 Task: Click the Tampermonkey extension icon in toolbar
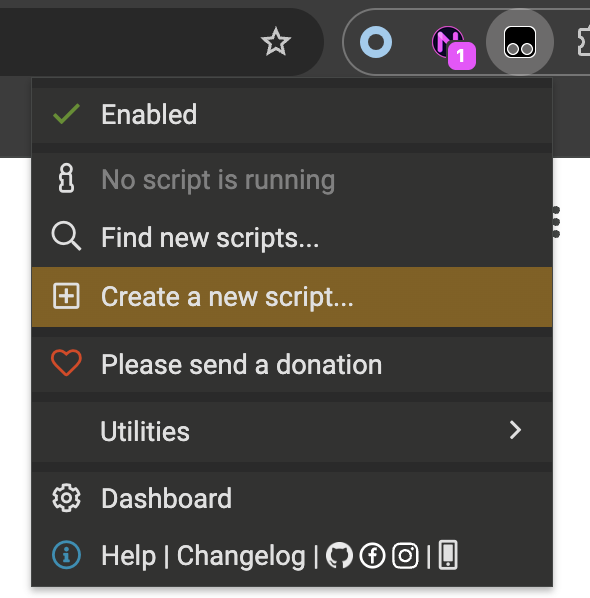519,42
